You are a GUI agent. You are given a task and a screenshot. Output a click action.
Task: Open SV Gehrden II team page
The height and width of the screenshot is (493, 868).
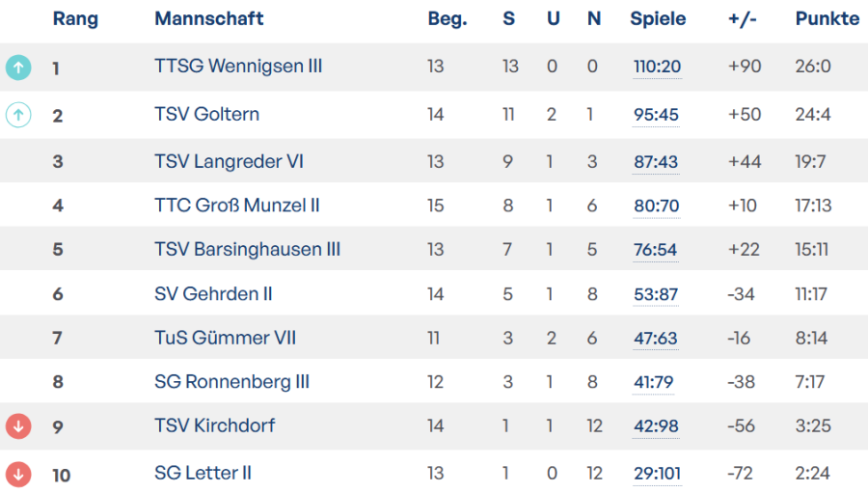click(213, 294)
